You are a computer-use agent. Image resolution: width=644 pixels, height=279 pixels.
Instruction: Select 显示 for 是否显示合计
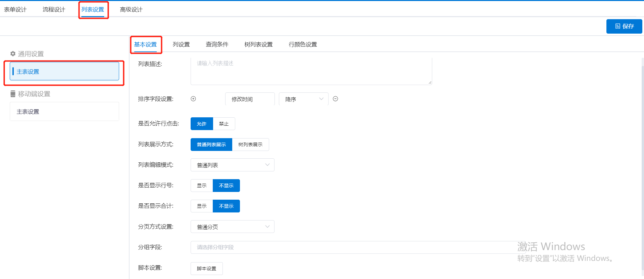(x=202, y=206)
